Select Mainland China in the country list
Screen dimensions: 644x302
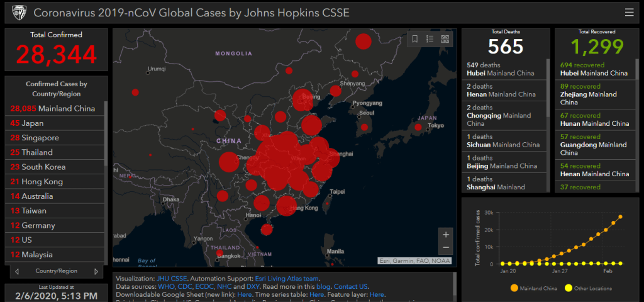(x=53, y=108)
